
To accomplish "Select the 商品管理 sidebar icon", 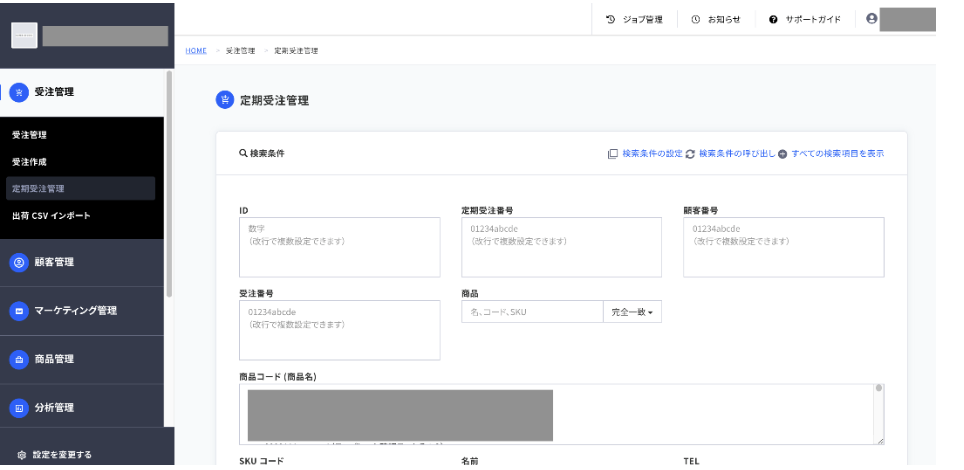I will click(x=19, y=360).
